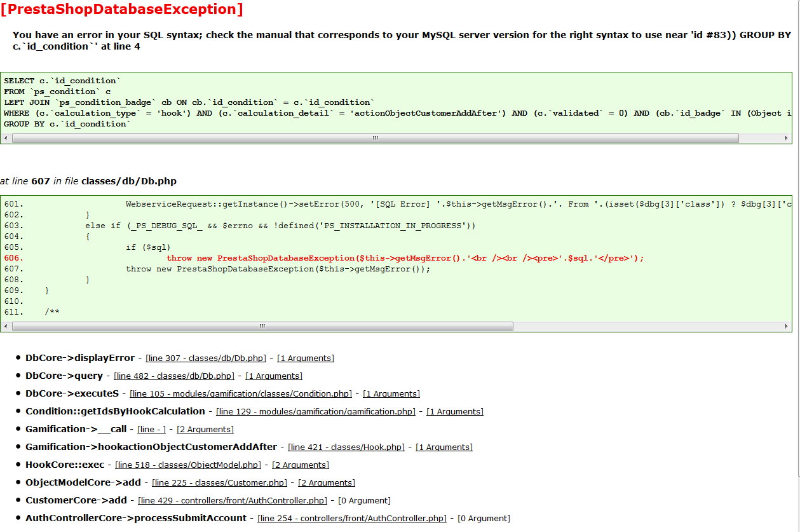
Task: Click the 'SELECT c.`id_condition`' query line
Action: click(x=62, y=81)
